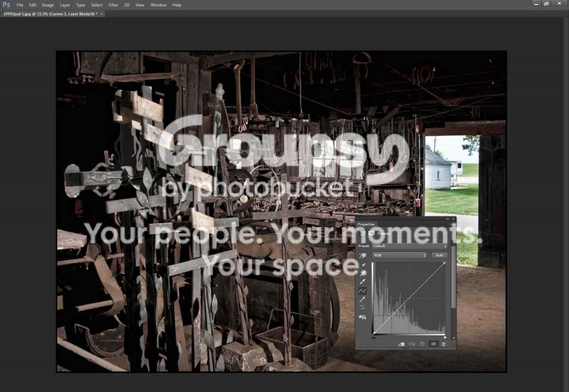The image size is (569, 392).
Task: Click the top-right curve endpoint
Action: pyautogui.click(x=445, y=263)
